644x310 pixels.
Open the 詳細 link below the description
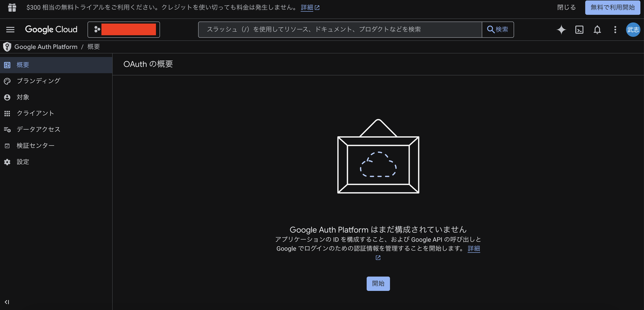474,249
